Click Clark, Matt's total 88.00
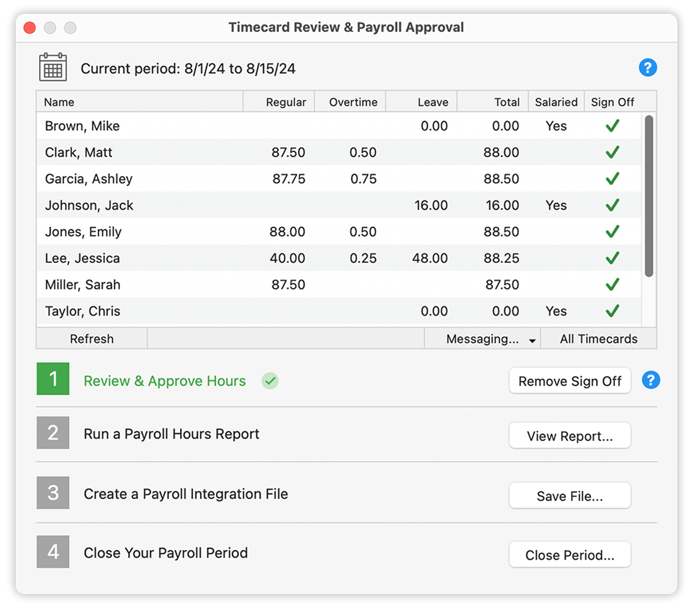Viewport: 693px width, 616px height. click(501, 152)
